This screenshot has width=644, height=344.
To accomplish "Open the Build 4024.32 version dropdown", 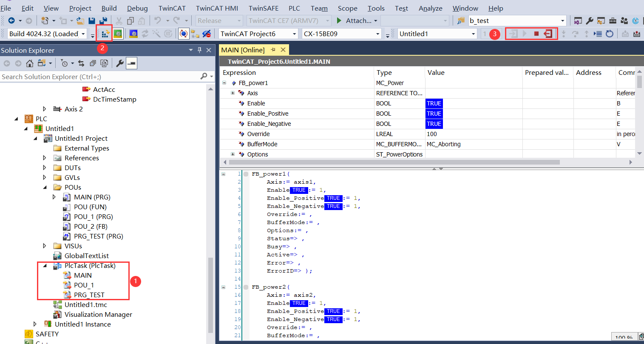I will pyautogui.click(x=83, y=34).
